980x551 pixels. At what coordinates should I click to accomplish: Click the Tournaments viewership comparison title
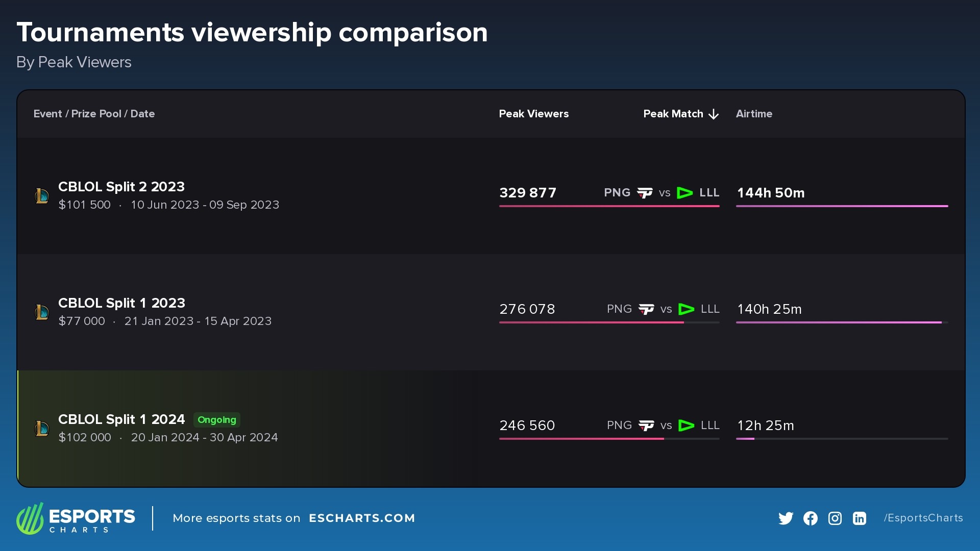(x=252, y=33)
